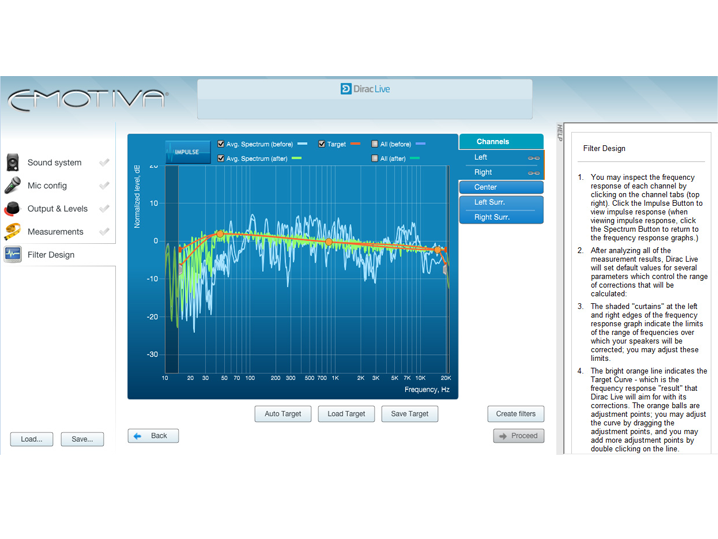Switch graph view with Impulse button
This screenshot has height=539, width=718.
coord(187,152)
